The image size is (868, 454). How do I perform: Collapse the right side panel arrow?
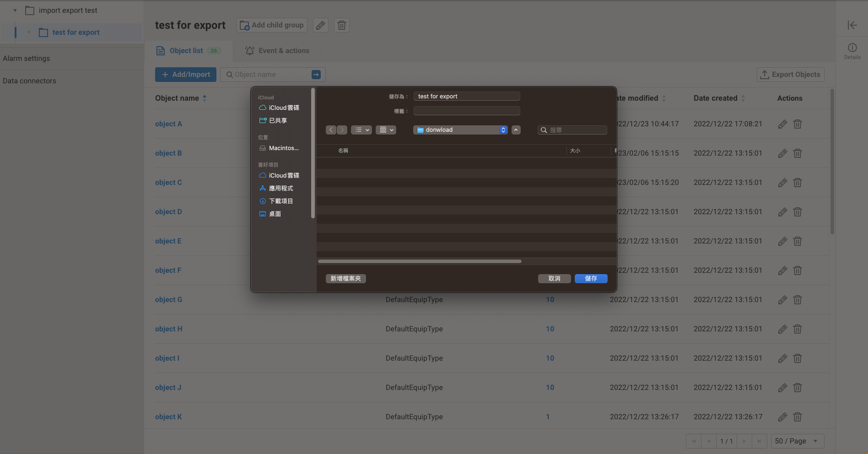tap(852, 25)
